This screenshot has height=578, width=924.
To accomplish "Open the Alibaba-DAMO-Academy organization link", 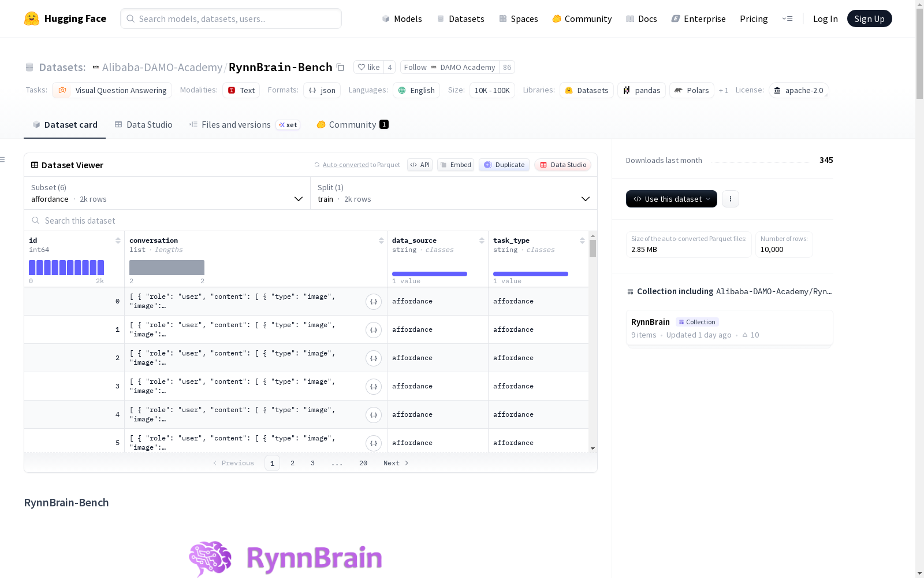I will pos(162,67).
